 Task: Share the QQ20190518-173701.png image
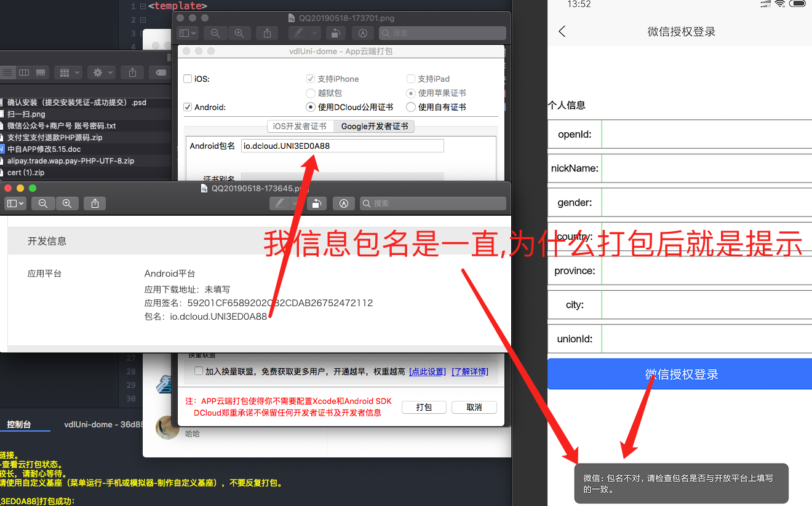point(267,33)
